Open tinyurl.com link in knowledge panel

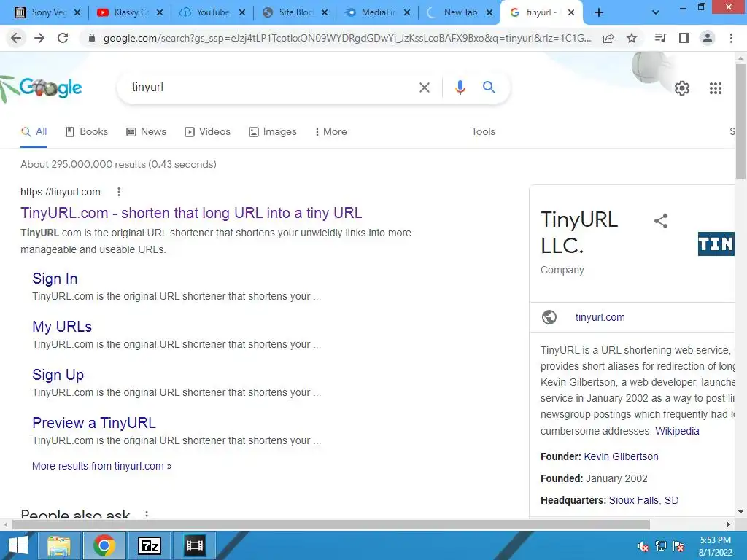pos(600,317)
